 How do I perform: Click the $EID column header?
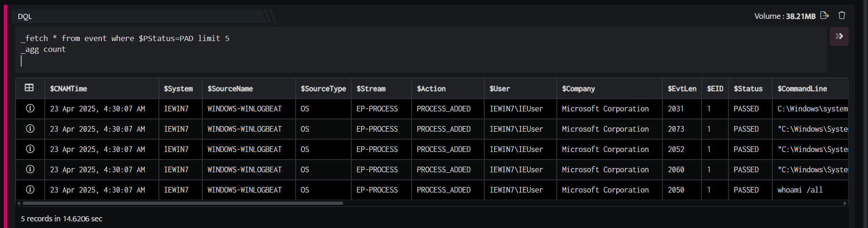(x=715, y=89)
